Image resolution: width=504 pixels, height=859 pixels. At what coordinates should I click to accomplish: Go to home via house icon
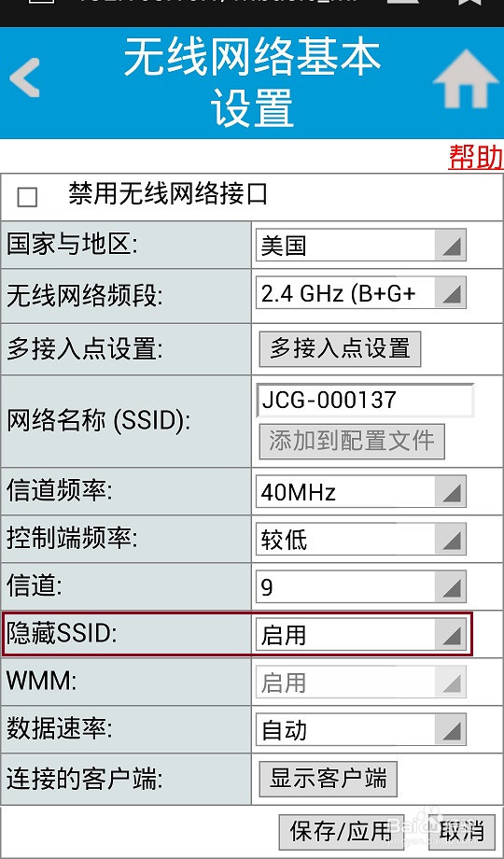tap(466, 78)
